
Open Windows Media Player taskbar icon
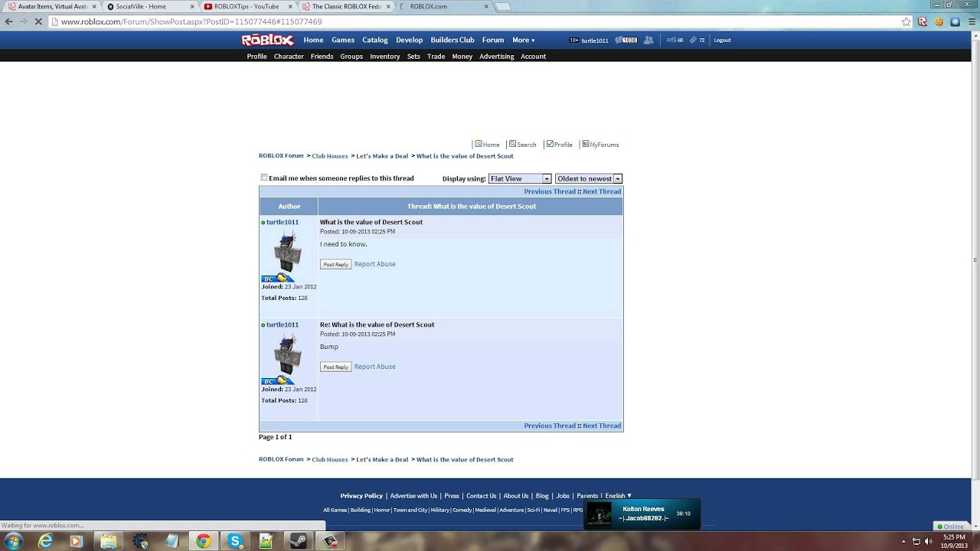76,541
